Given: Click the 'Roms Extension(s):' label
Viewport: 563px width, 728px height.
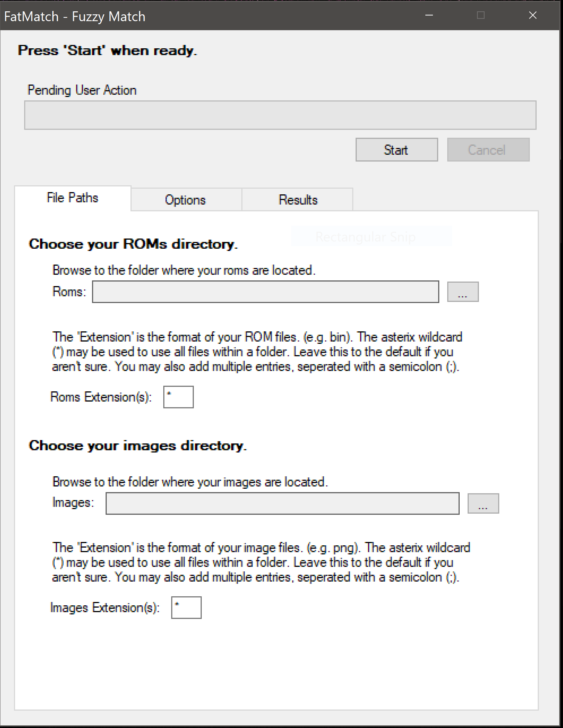Looking at the screenshot, I should [101, 397].
